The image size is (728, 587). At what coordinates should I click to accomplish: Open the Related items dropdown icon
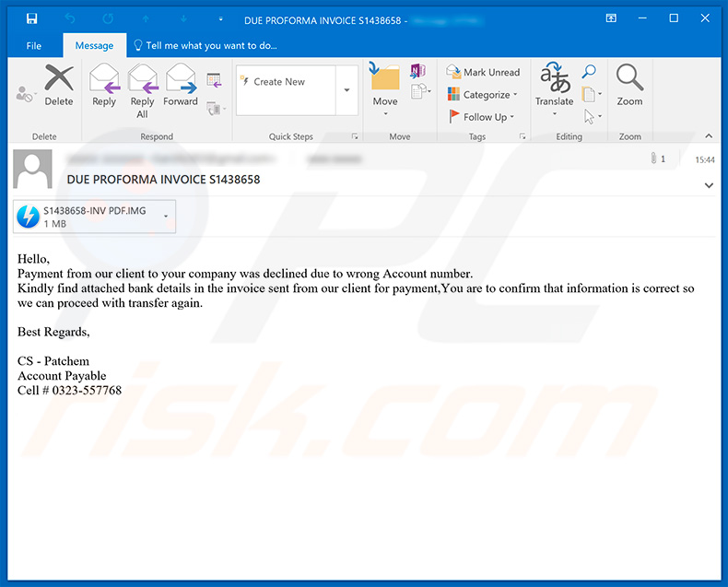(592, 94)
